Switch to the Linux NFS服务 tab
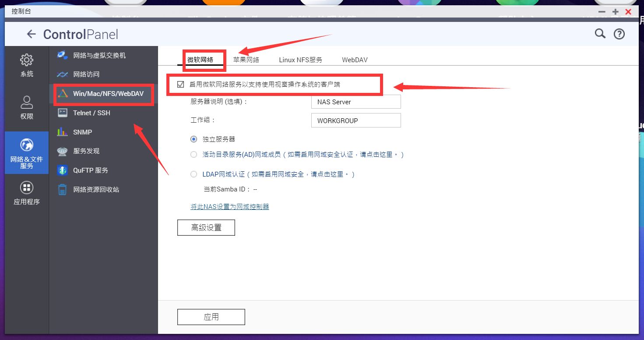644x340 pixels. point(301,60)
